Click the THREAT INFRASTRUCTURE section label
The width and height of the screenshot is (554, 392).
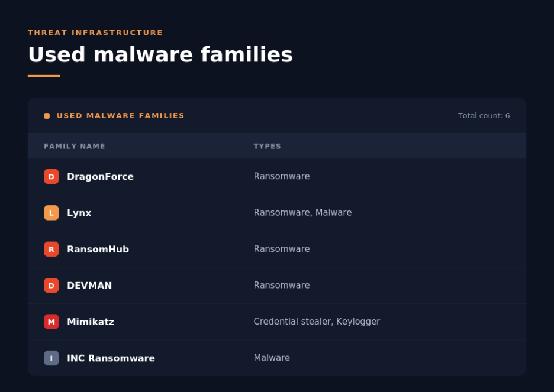(x=95, y=33)
